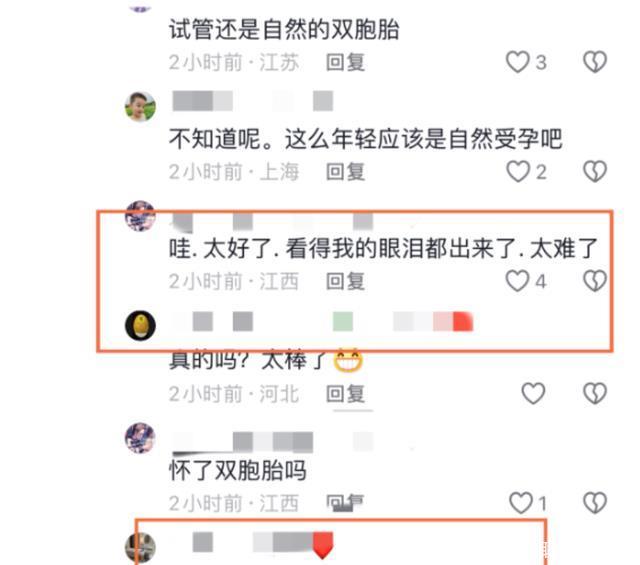This screenshot has width=640, height=565.
Task: Select comment text 不知道呢。这么年轻应该是自然受孕吧
Action: click(366, 139)
